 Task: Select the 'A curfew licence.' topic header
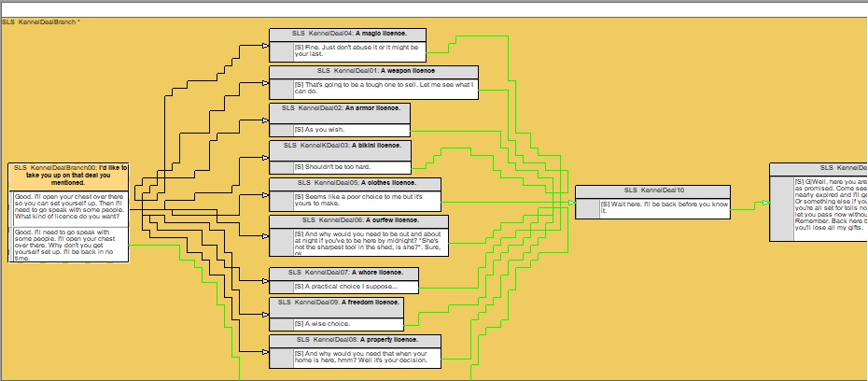358,221
